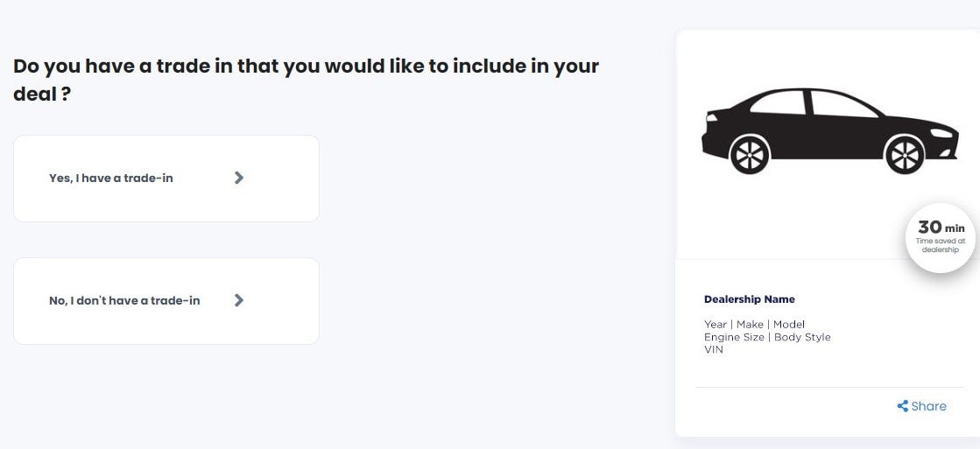Click the "Make" label in vehicle details
Viewport: 980px width, 449px height.
point(751,325)
